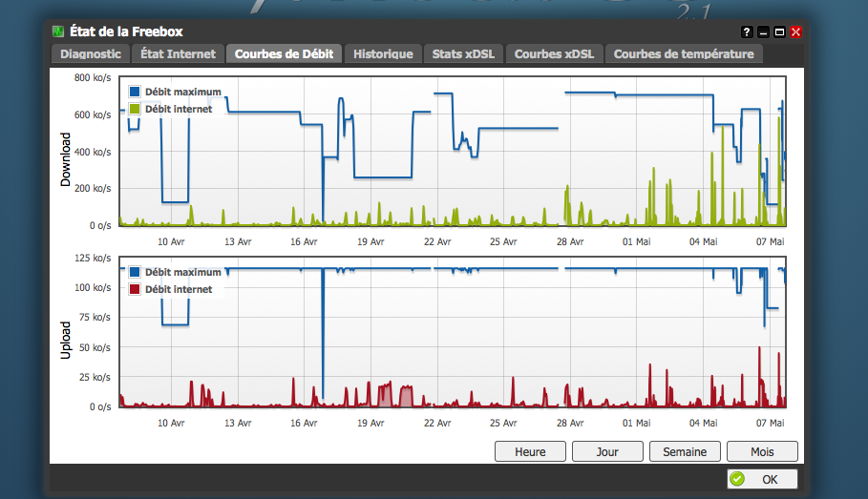Click the État de la Freebox window title
This screenshot has height=499, width=868.
point(126,31)
